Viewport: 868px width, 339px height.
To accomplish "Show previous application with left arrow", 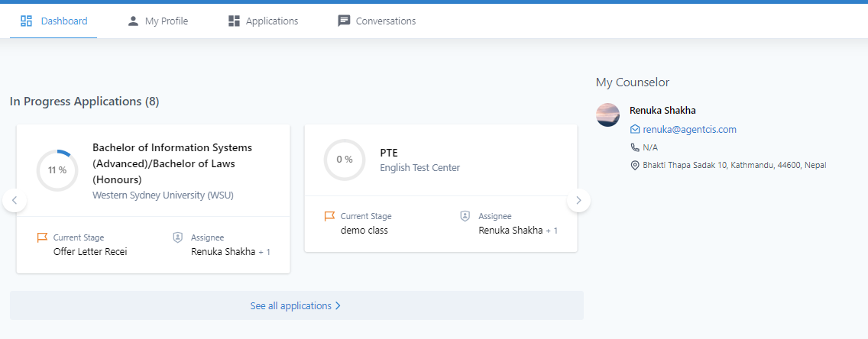I will click(x=15, y=200).
